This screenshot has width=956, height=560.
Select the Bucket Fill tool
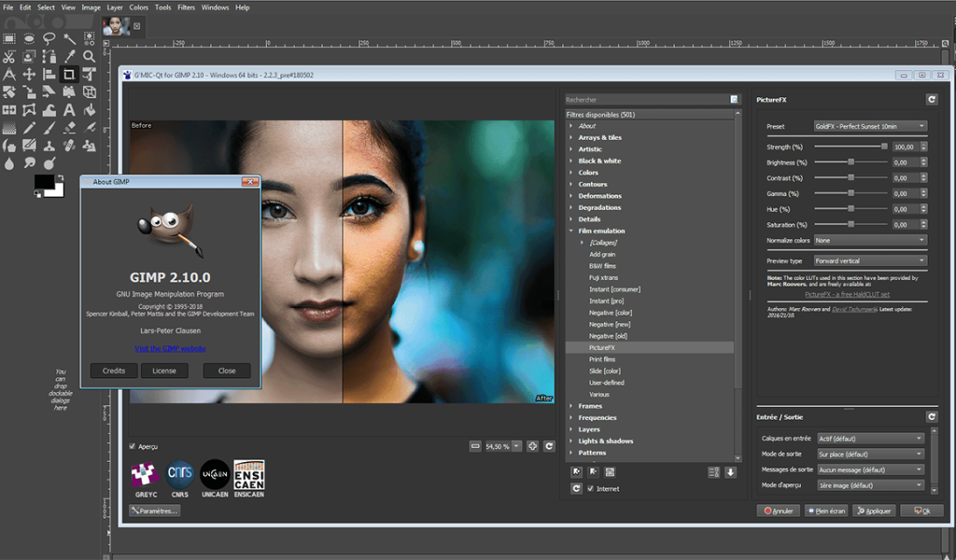tap(89, 110)
